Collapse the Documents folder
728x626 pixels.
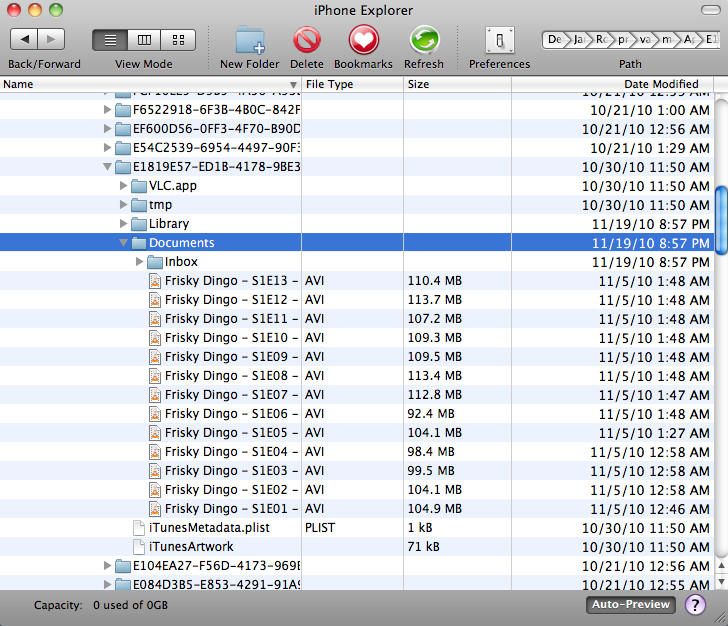[x=124, y=243]
